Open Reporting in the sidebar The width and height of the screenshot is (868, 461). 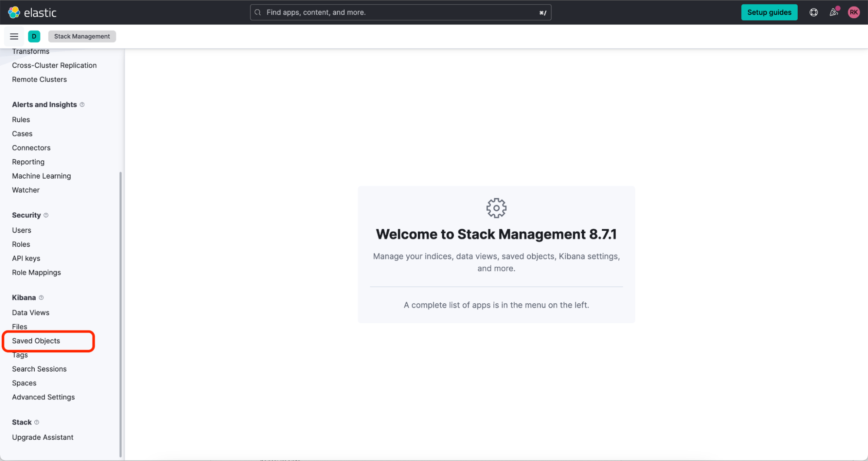(28, 162)
